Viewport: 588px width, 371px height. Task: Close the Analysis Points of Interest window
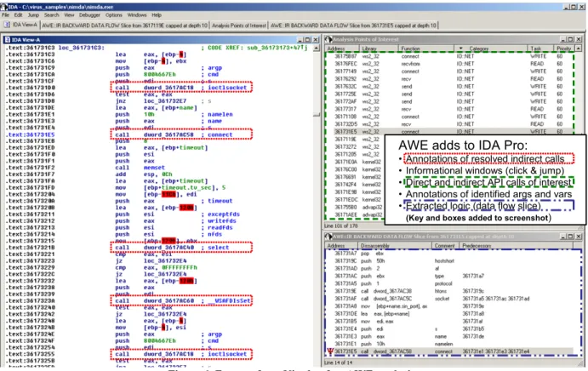579,39
